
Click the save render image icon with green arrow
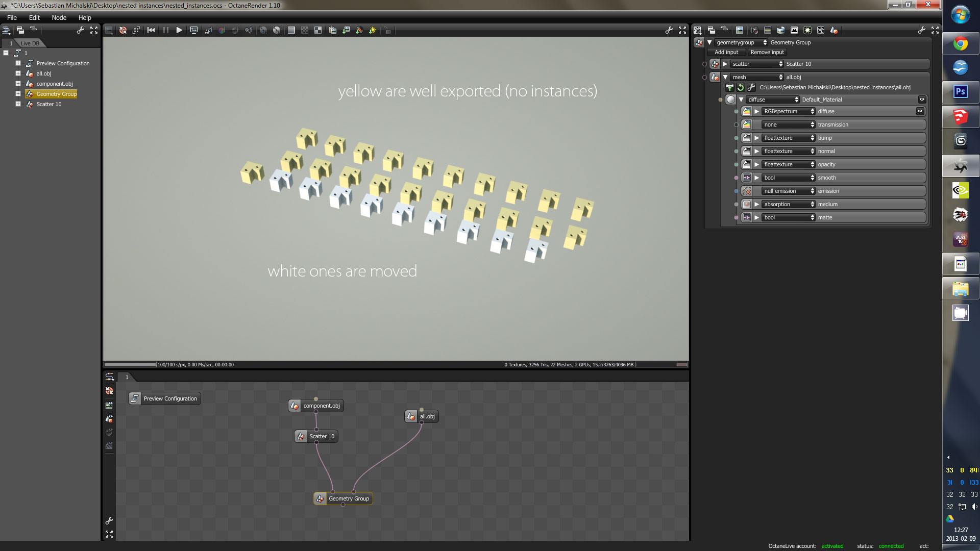click(x=346, y=31)
